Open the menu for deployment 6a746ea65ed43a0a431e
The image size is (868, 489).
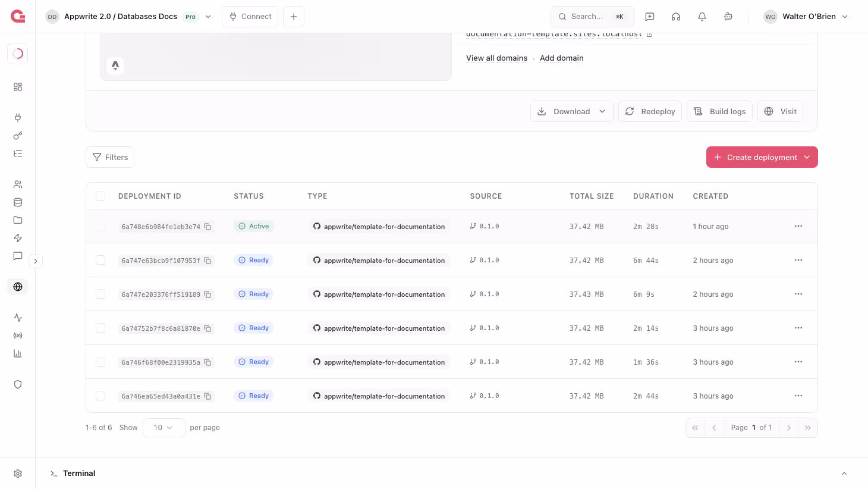tap(798, 396)
